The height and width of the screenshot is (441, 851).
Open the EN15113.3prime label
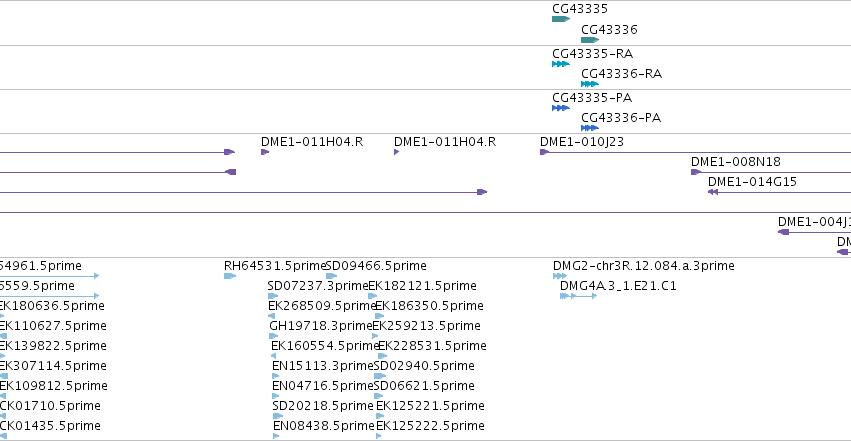pos(323,366)
